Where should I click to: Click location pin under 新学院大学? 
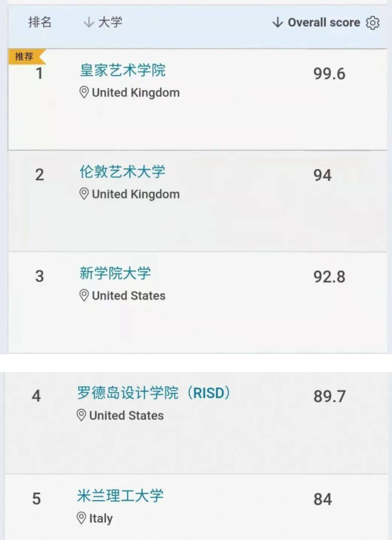[x=84, y=296]
